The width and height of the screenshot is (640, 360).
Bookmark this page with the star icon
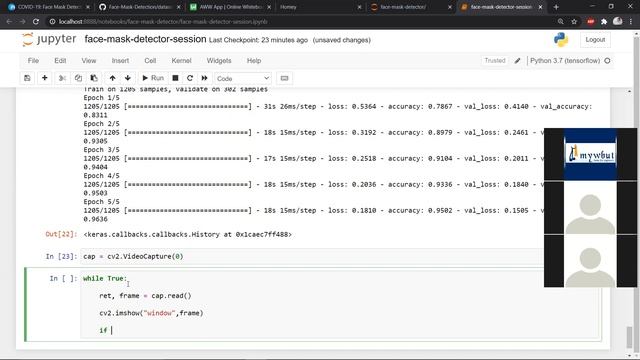coord(574,22)
